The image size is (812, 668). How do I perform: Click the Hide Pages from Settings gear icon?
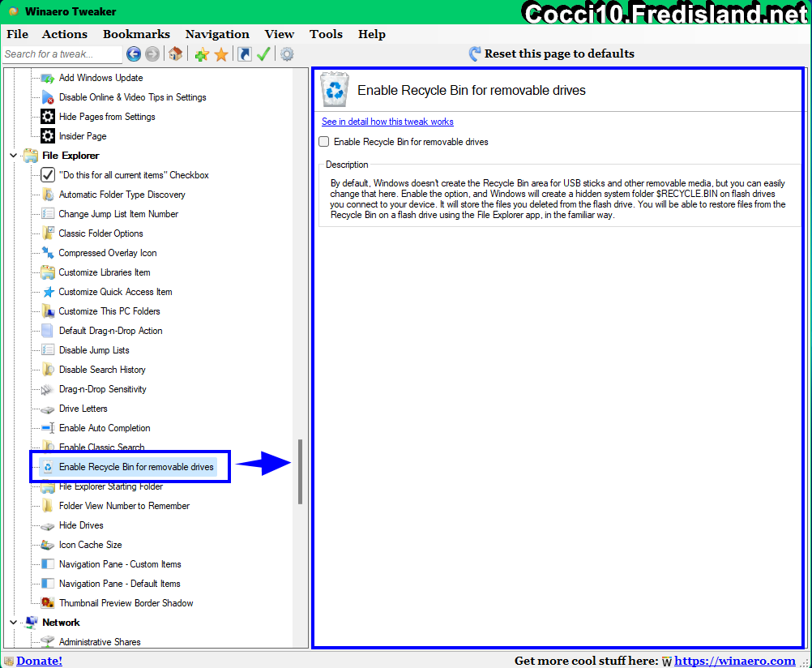[x=48, y=117]
